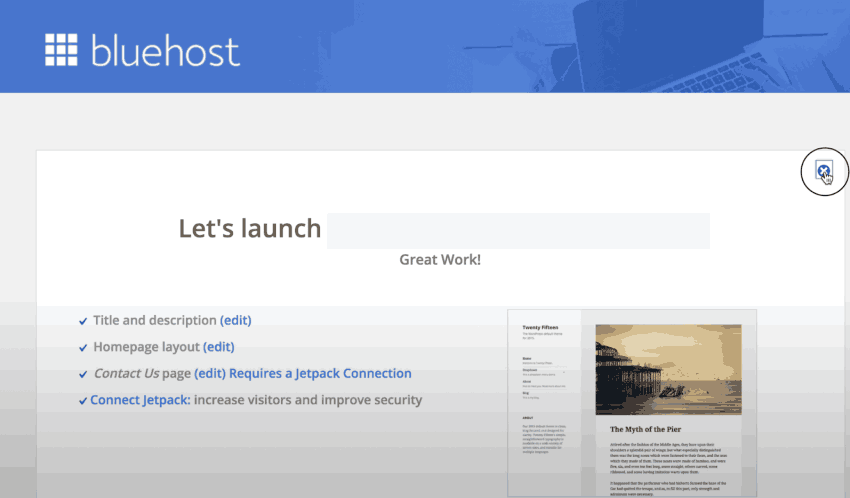Edit the Title and description
The image size is (850, 498).
(235, 320)
